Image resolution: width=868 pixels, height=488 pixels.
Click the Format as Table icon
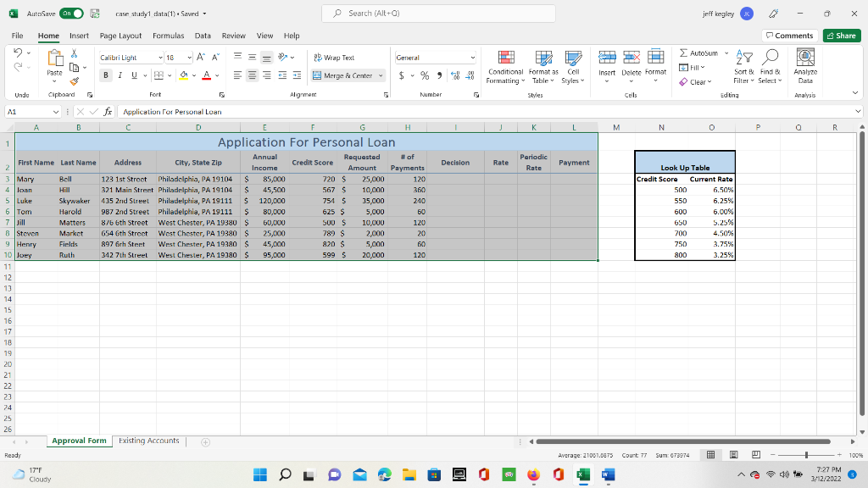(x=543, y=68)
